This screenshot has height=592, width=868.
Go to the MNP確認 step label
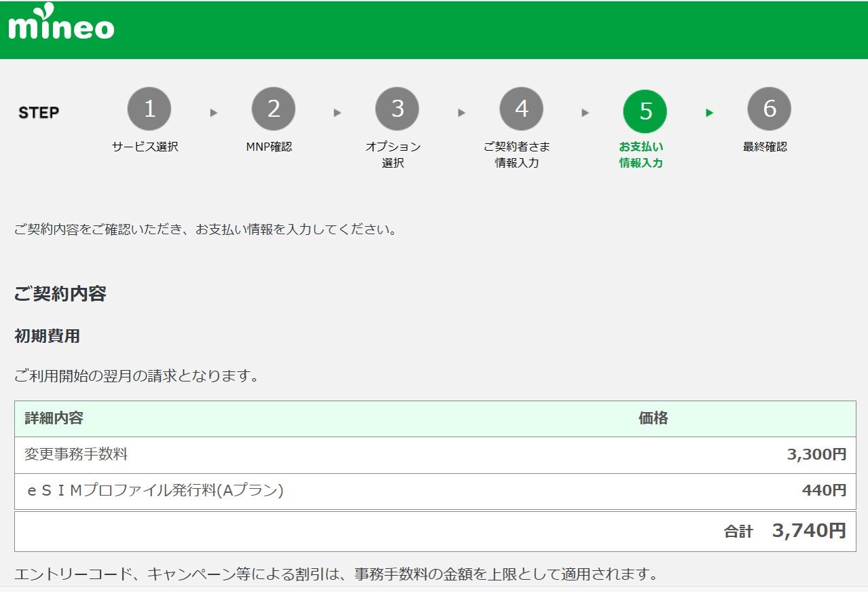click(x=269, y=147)
